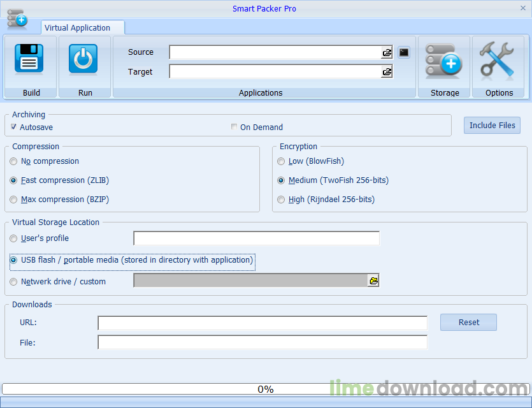Open the Storage panel icon
The height and width of the screenshot is (408, 532).
tap(444, 61)
